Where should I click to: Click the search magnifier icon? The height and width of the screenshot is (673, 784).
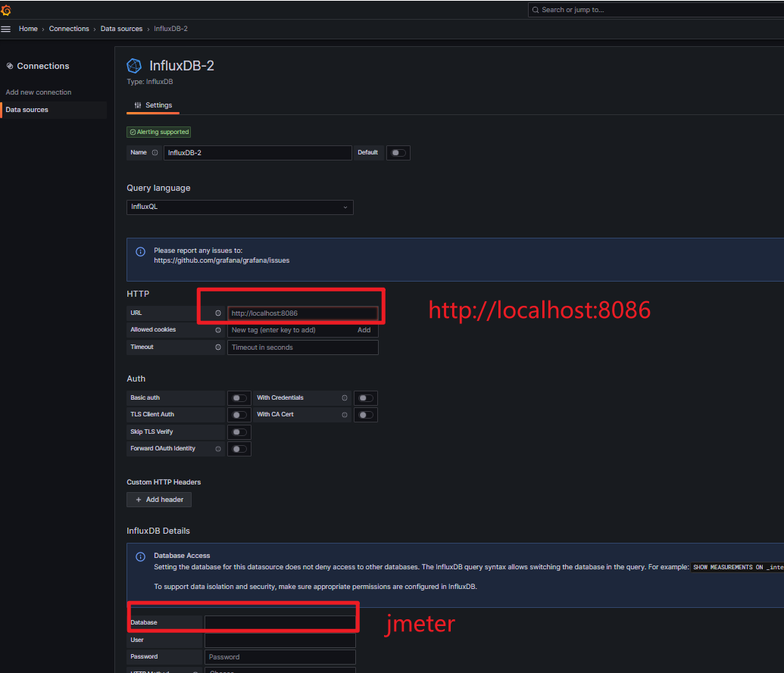click(x=536, y=10)
